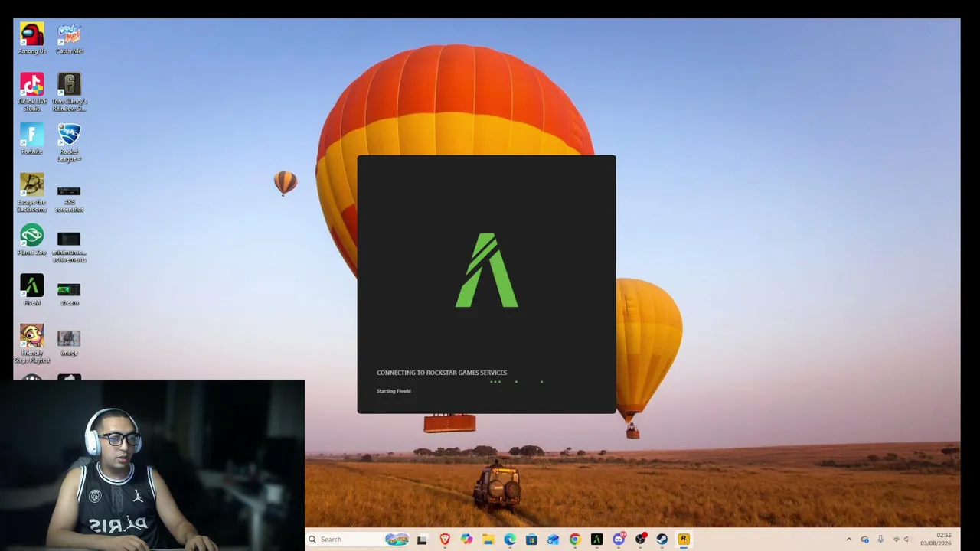Switch to Rockstar Games Launcher on taskbar
Image resolution: width=980 pixels, height=551 pixels.
(x=684, y=540)
